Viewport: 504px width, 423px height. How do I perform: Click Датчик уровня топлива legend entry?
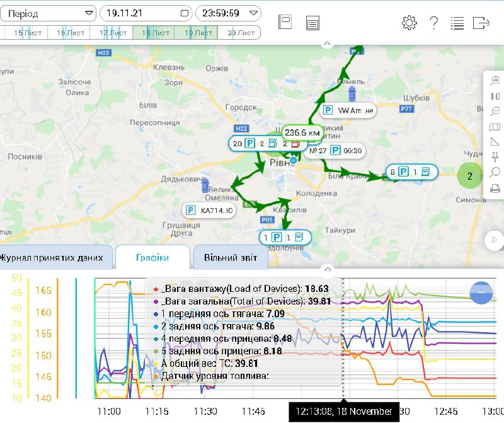(211, 376)
